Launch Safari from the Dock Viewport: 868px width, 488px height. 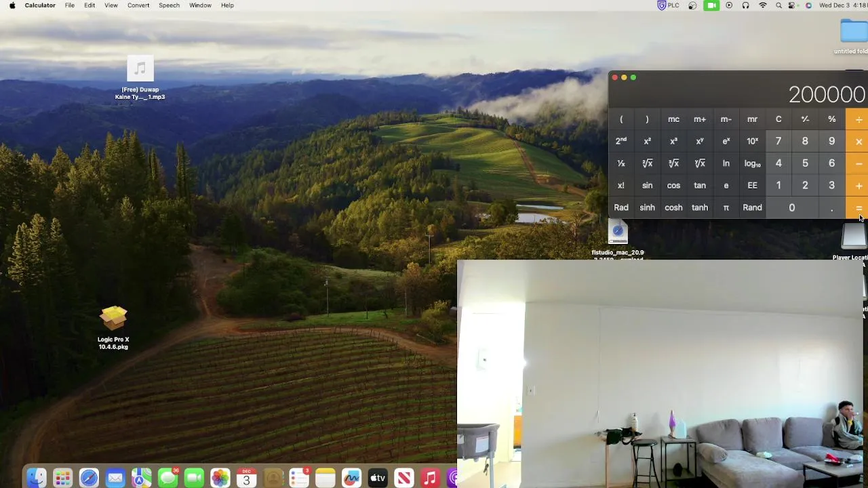(x=89, y=479)
